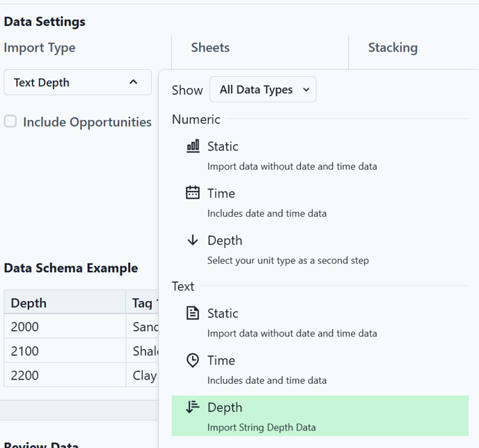This screenshot has height=448, width=479.
Task: Click the Depth column header in schema table
Action: [x=29, y=302]
